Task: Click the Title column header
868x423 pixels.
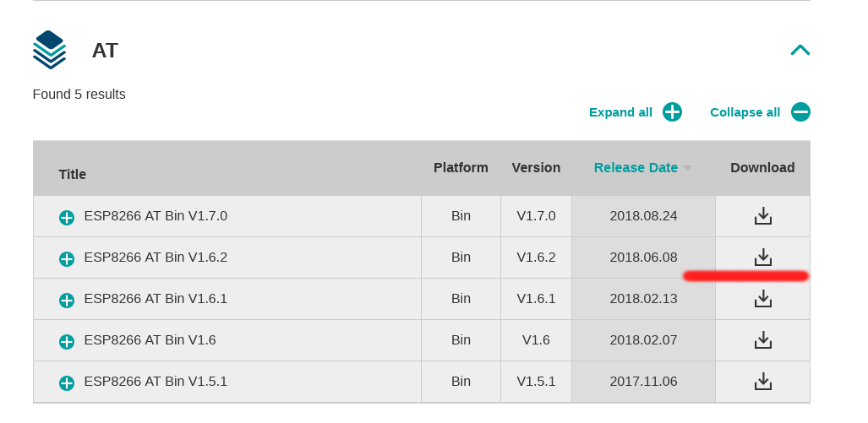Action: pos(73,174)
